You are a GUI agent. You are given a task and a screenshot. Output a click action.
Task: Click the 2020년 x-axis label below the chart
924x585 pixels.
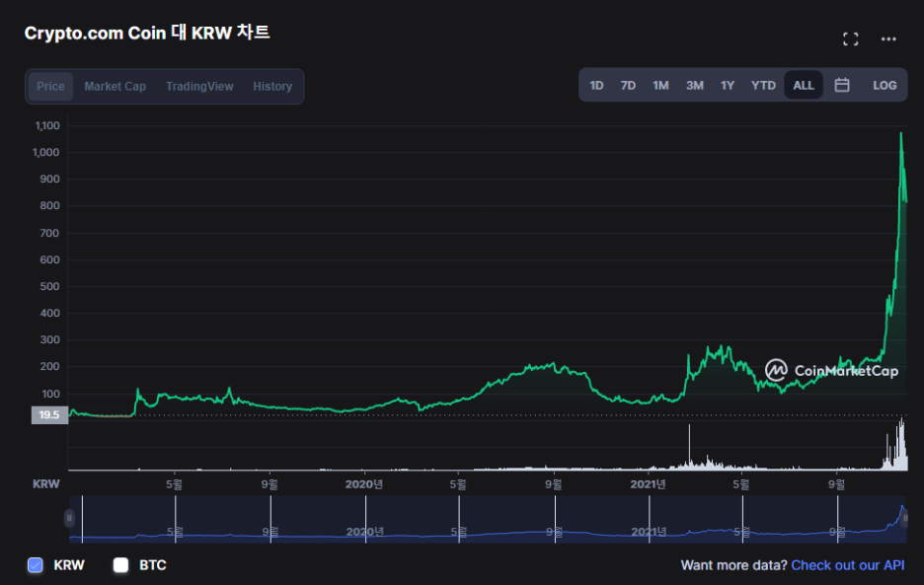[x=363, y=484]
